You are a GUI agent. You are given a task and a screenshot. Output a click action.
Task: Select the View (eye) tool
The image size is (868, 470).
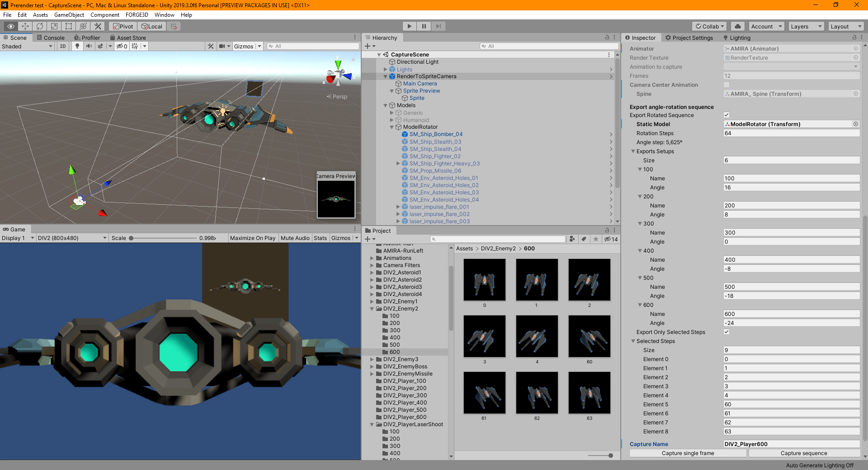click(x=11, y=26)
